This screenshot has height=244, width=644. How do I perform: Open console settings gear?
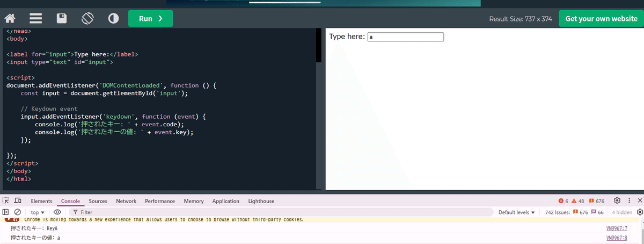pos(640,212)
